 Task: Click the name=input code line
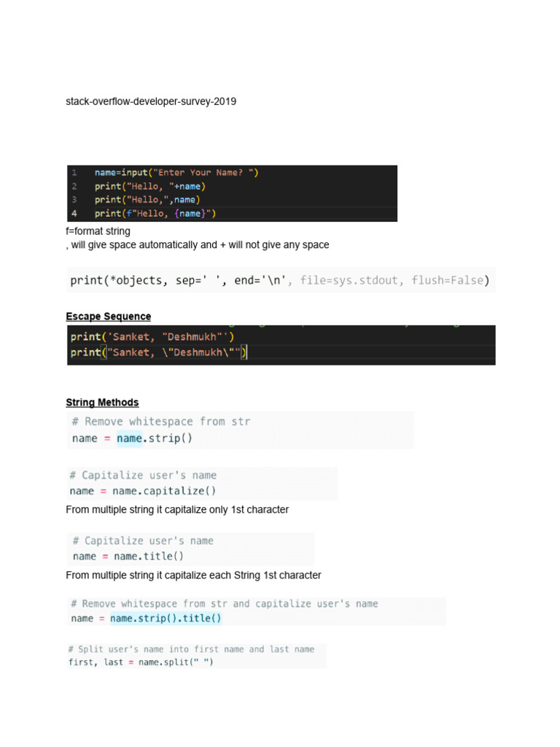click(x=176, y=173)
